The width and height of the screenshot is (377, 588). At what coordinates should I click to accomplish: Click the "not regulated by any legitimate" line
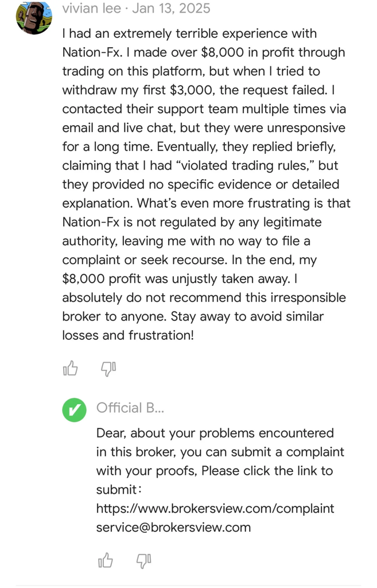pos(192,222)
